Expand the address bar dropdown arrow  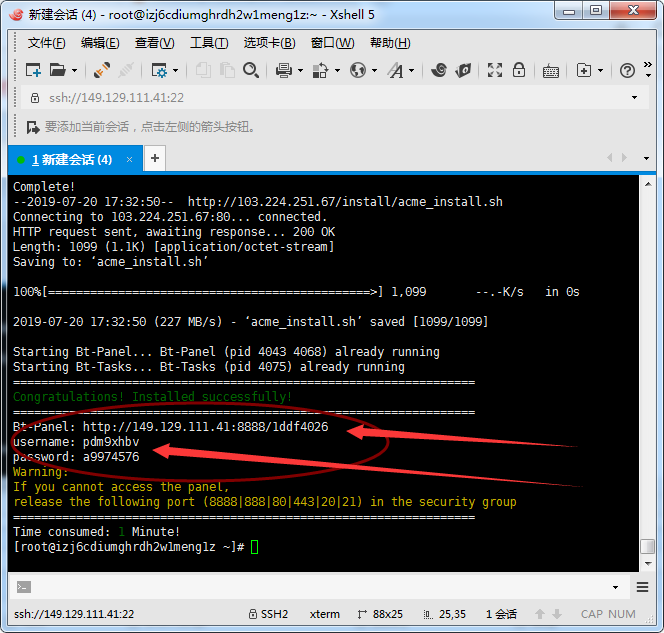[x=634, y=98]
